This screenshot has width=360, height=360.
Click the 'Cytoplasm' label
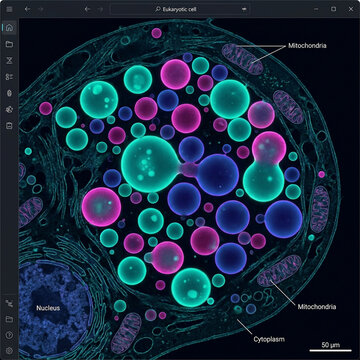coord(269,340)
